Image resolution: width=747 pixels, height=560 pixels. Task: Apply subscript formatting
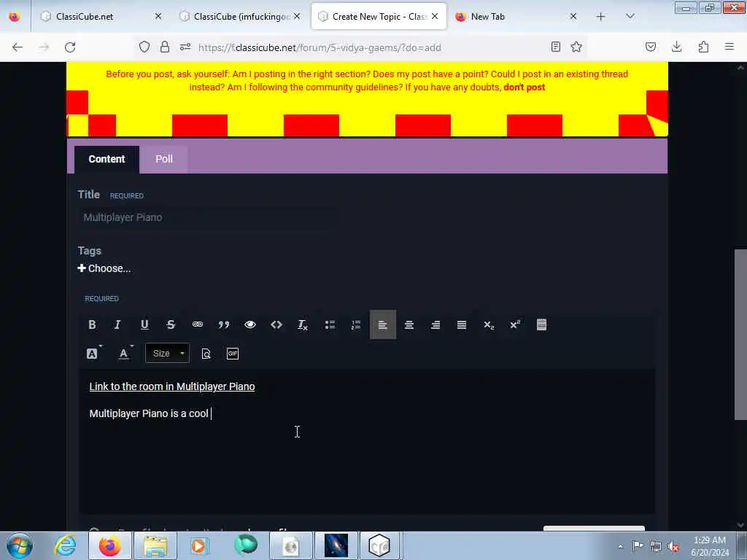pyautogui.click(x=489, y=324)
